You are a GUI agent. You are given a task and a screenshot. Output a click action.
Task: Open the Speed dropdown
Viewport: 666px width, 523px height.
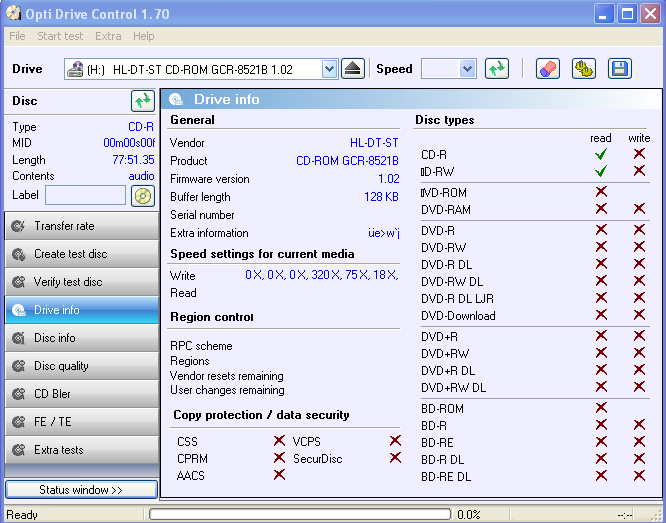467,69
